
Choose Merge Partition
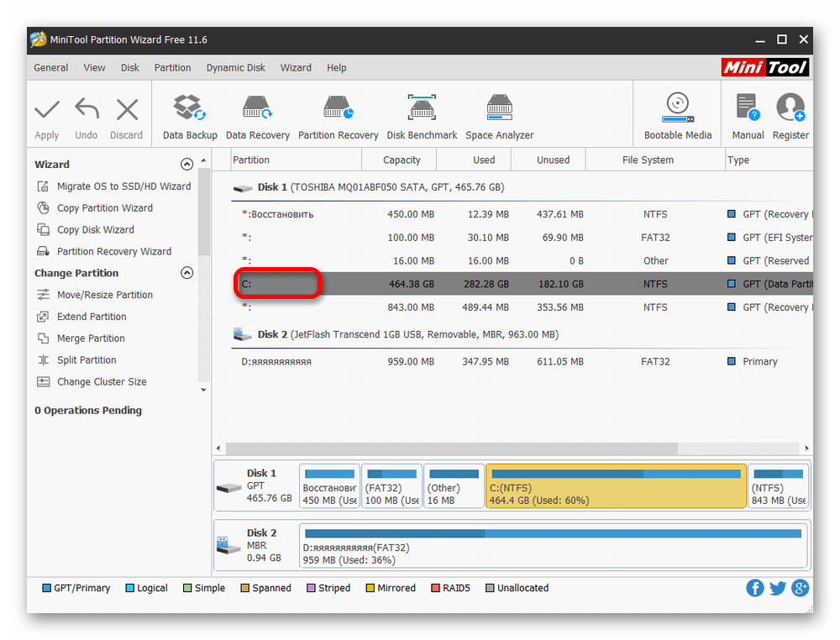tap(91, 338)
